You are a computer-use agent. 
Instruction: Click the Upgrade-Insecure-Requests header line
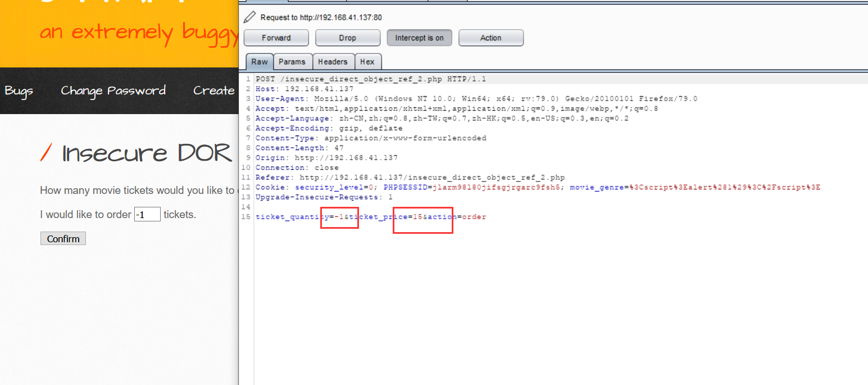(324, 197)
